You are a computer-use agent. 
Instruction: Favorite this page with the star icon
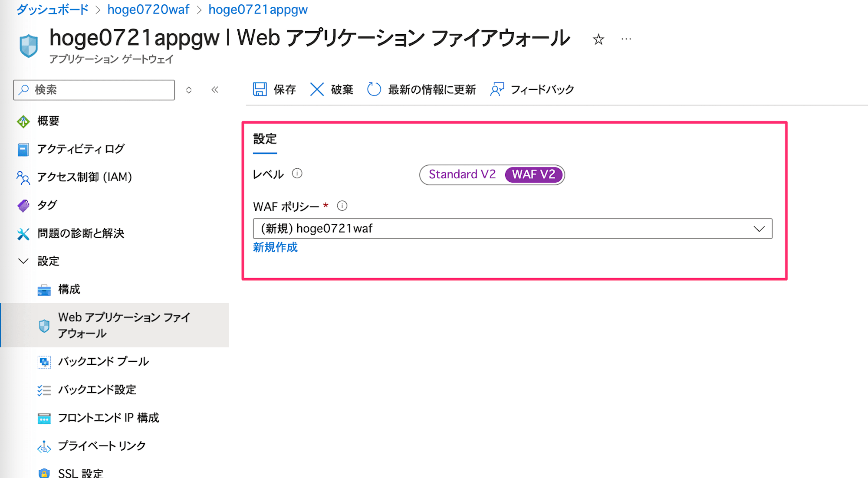coord(598,39)
